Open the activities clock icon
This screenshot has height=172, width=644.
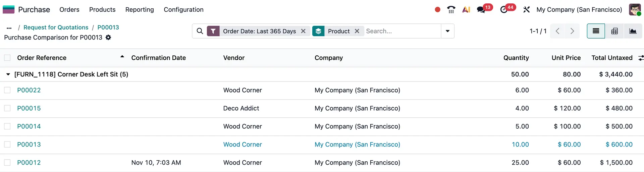pyautogui.click(x=504, y=10)
